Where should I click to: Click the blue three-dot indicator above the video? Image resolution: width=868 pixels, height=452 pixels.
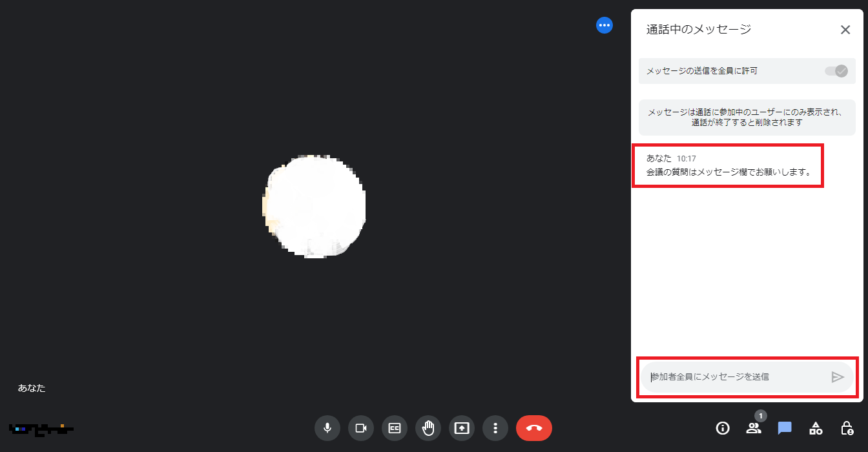[604, 25]
